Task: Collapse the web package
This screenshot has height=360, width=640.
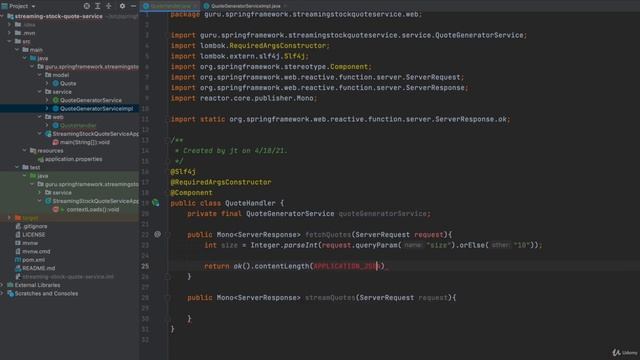Action: 40,117
